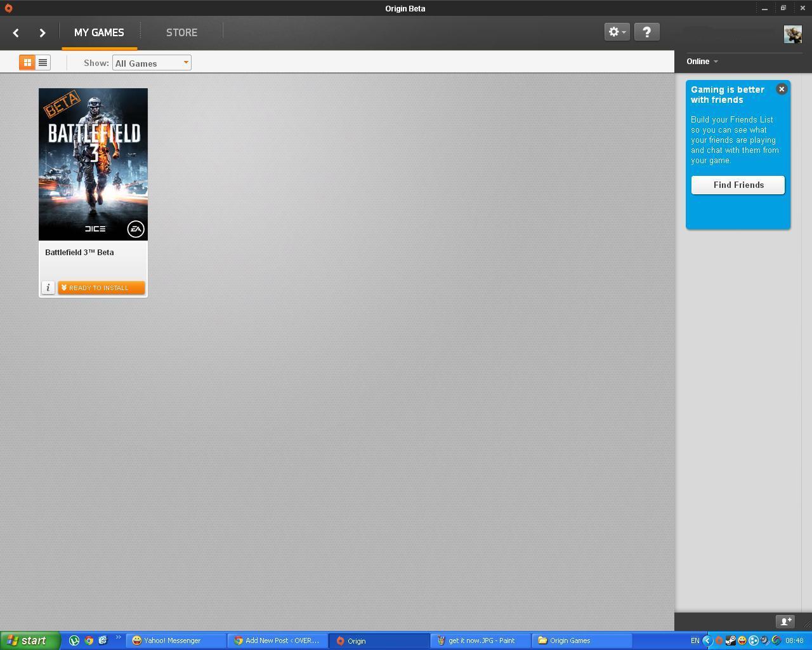The image size is (812, 650).
Task: Switch to Yahoo! Messenger in the taskbar
Action: click(176, 640)
